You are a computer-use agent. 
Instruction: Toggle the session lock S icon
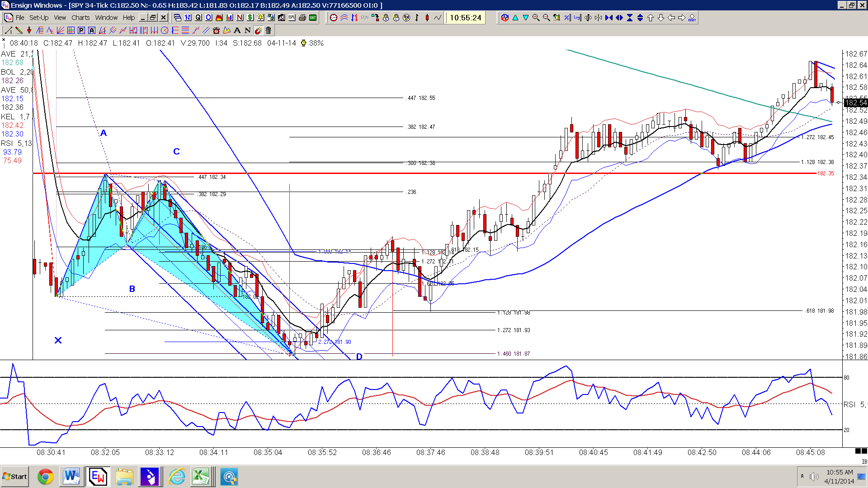[386, 18]
